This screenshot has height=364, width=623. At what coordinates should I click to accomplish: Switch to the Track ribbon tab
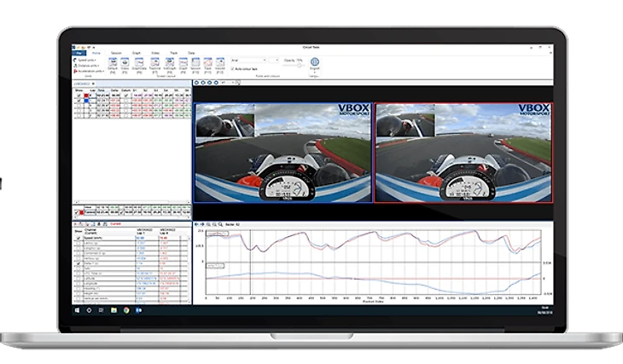click(173, 53)
